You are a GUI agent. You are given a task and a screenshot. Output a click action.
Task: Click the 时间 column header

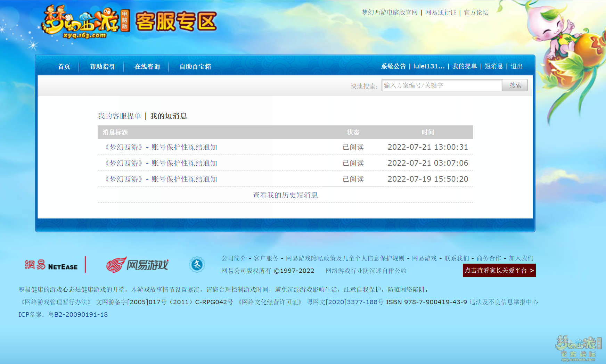[x=428, y=132]
